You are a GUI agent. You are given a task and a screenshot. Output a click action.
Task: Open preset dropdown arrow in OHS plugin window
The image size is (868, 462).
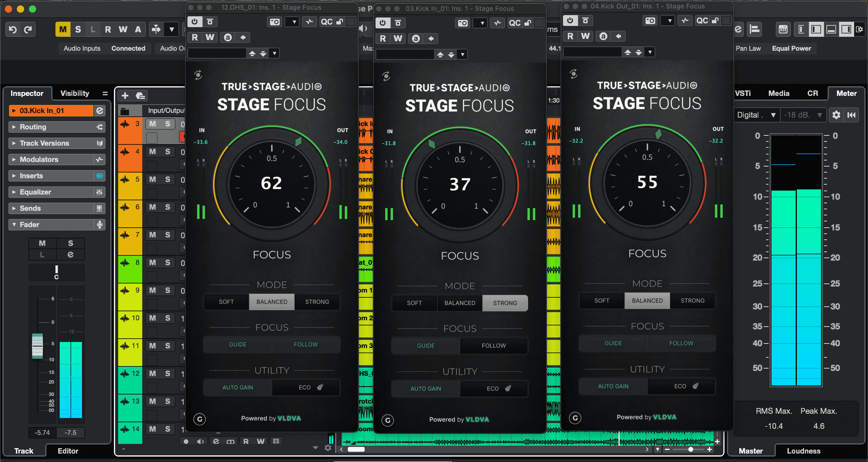pos(275,53)
